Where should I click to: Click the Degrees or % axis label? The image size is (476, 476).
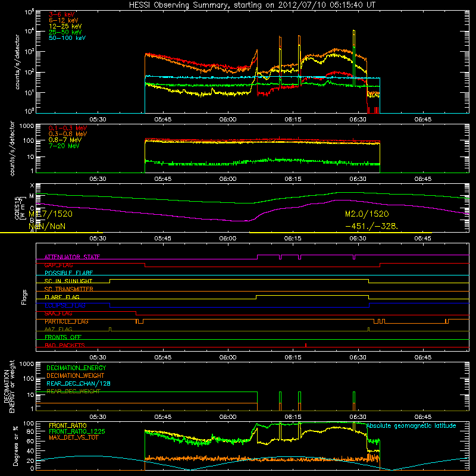[16, 446]
